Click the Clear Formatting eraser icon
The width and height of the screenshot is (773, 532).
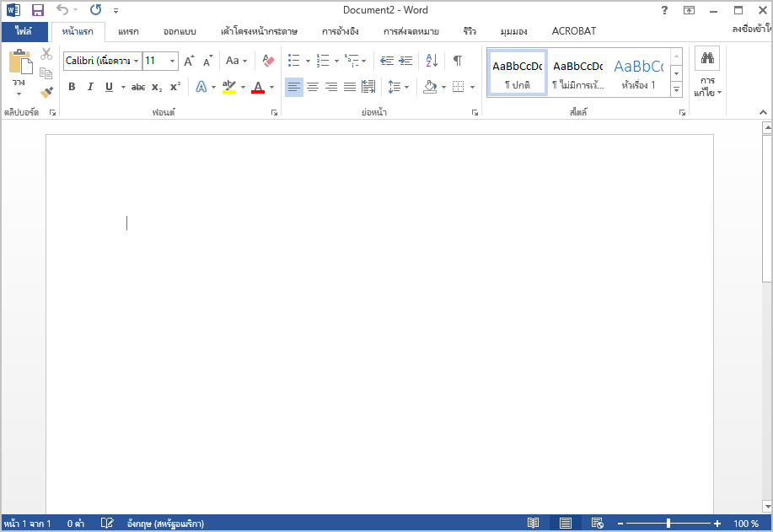tap(268, 61)
